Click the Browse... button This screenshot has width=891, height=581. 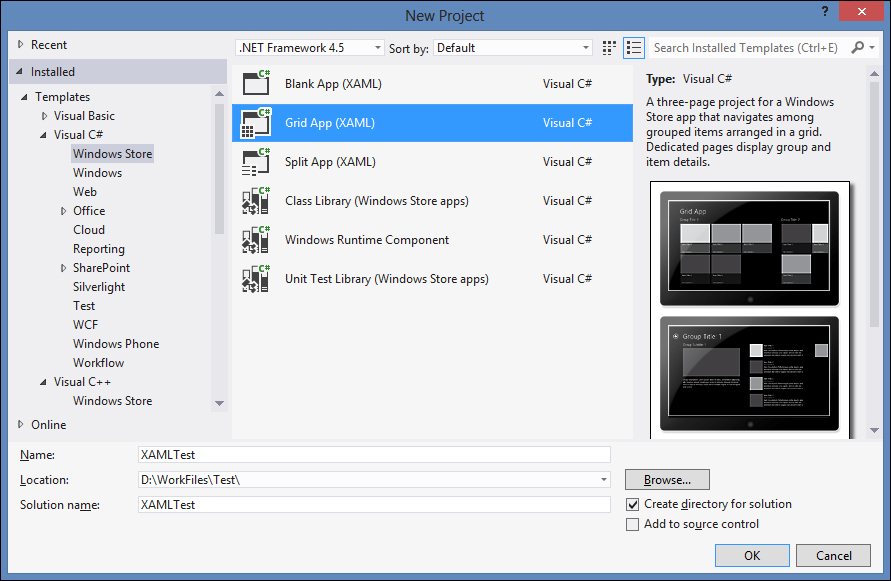[x=667, y=480]
